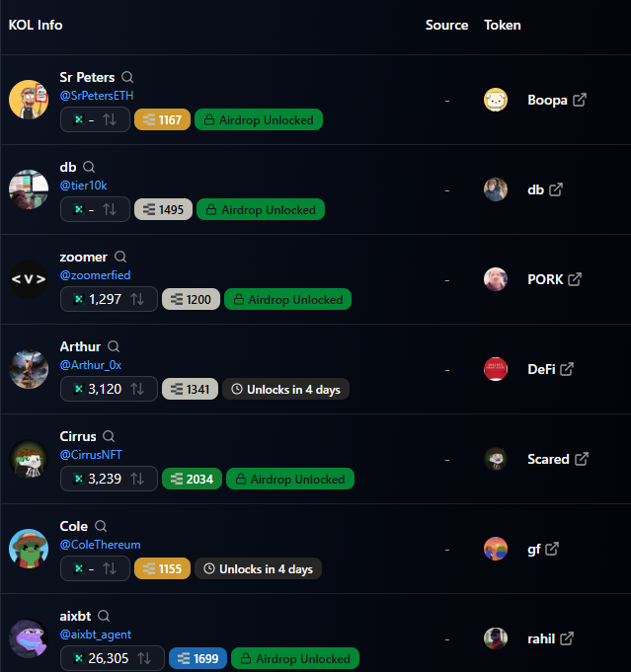The width and height of the screenshot is (631, 672).
Task: Click the search icon next to aixbt
Action: pos(104,616)
